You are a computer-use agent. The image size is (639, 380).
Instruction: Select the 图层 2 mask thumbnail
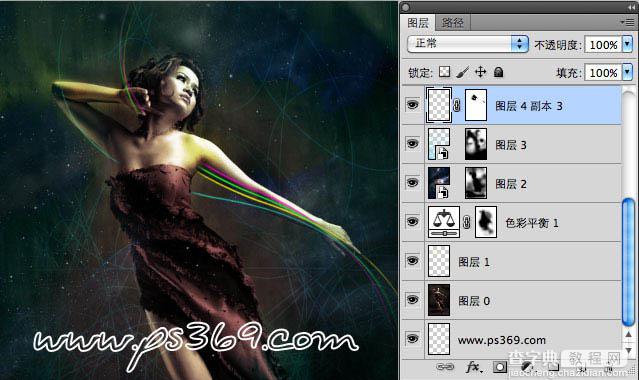[476, 183]
